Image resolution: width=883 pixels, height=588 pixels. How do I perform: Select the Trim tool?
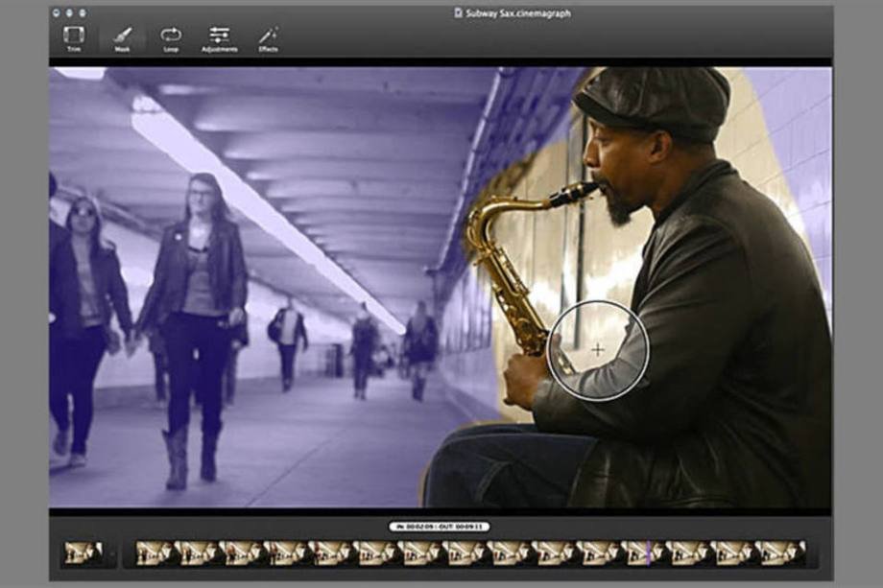[74, 36]
